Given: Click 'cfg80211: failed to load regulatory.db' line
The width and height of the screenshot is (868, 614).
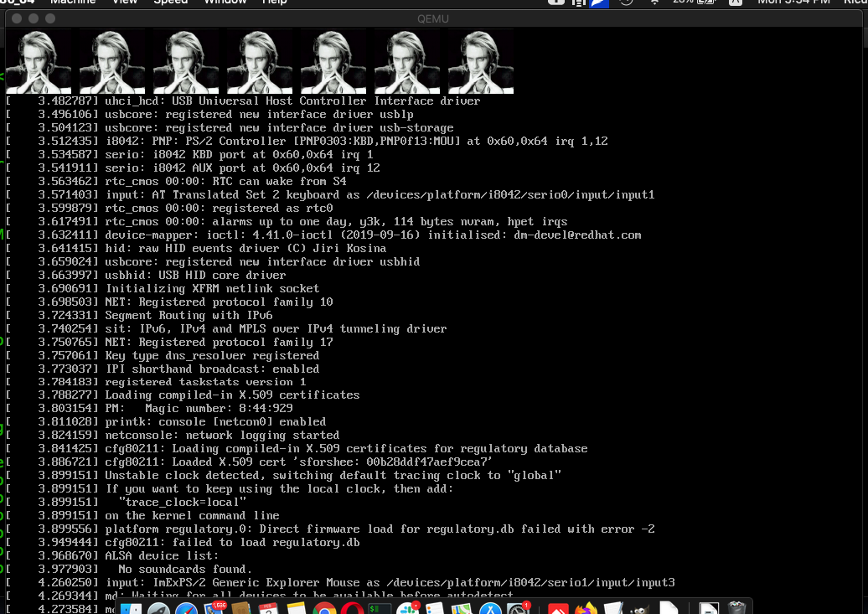Looking at the screenshot, I should [x=183, y=542].
